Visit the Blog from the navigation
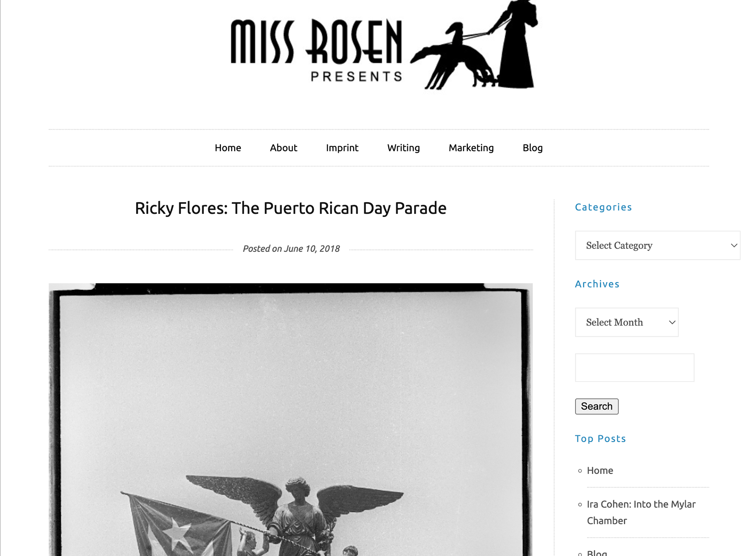This screenshot has height=556, width=756. pyautogui.click(x=532, y=148)
